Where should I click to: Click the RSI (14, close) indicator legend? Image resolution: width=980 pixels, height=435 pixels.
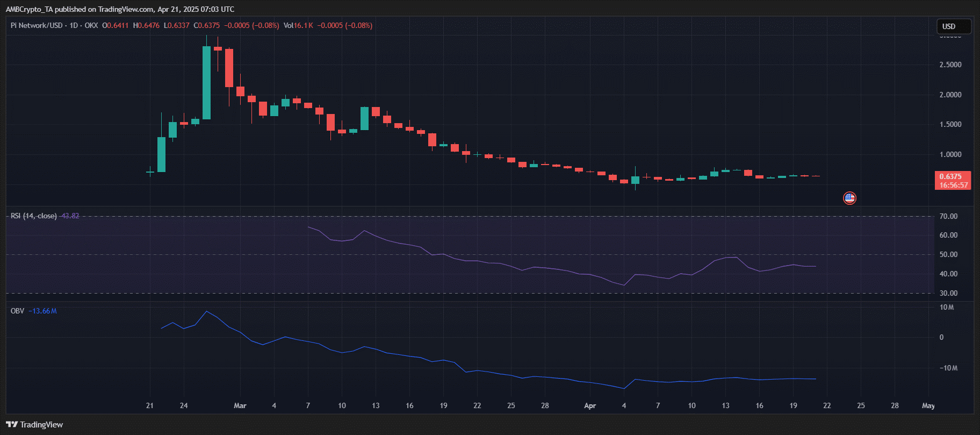click(x=33, y=216)
